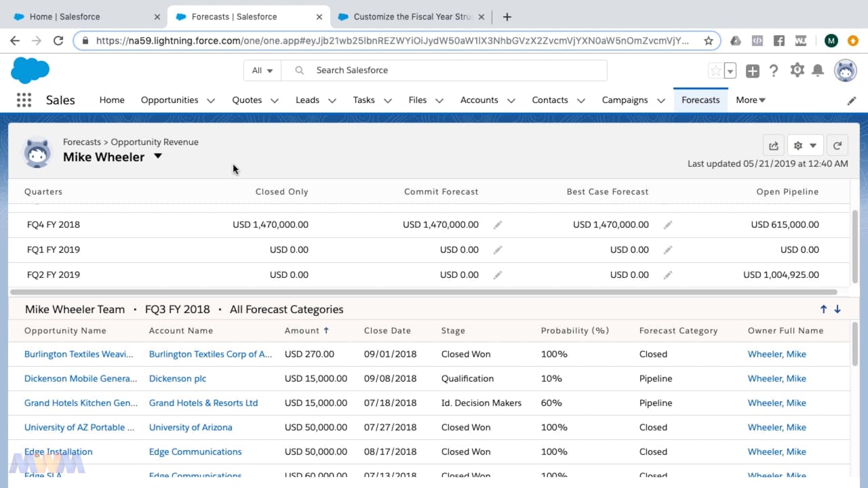Edit the FQ4 FY 2018 Commit Forecast pencil
The width and height of the screenshot is (868, 488).
(498, 225)
